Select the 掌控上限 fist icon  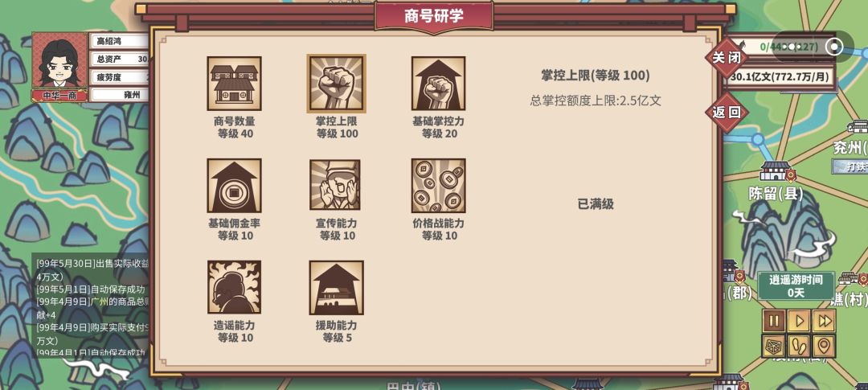(x=337, y=84)
